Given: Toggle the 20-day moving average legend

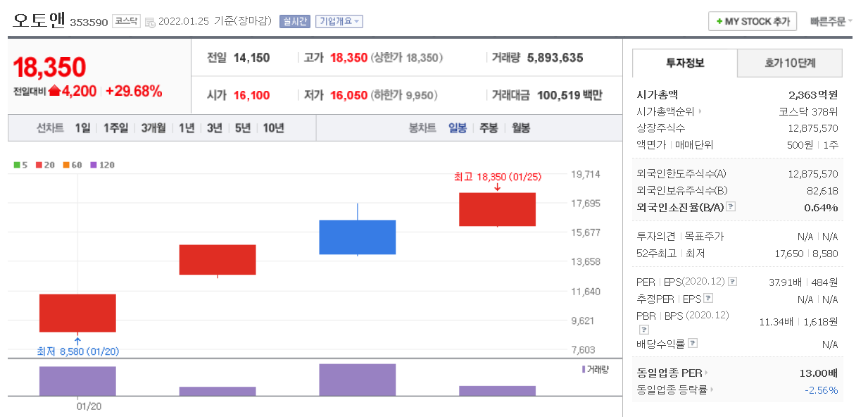Looking at the screenshot, I should (x=46, y=165).
